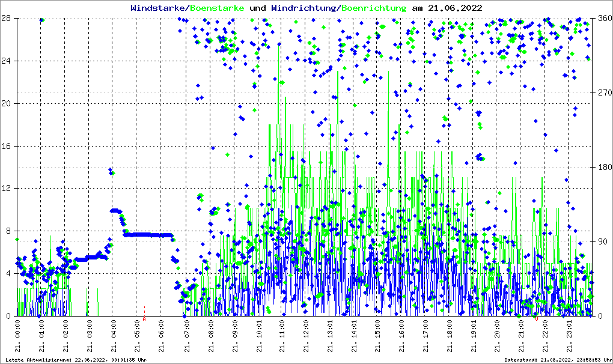Screen dimensions: 613x364
Task: Click wind speed axis value 28
Action: 5,19
